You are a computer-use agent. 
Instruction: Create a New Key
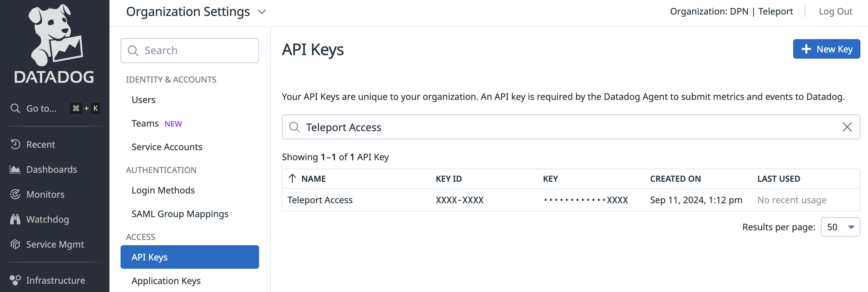[826, 49]
